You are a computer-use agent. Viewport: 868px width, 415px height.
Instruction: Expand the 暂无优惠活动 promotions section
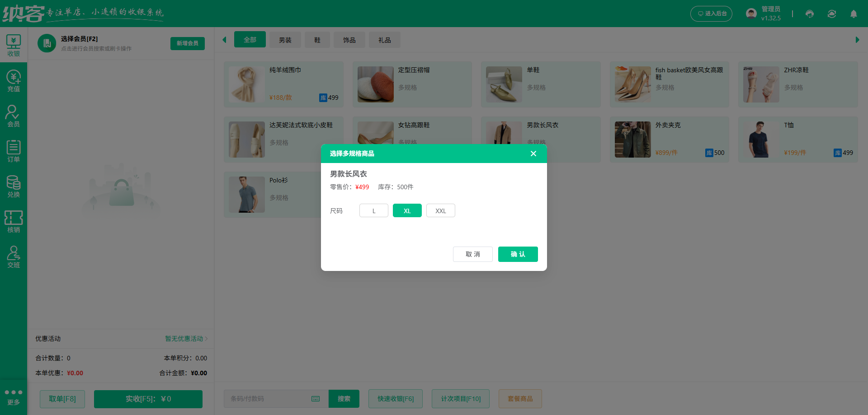[x=185, y=338]
